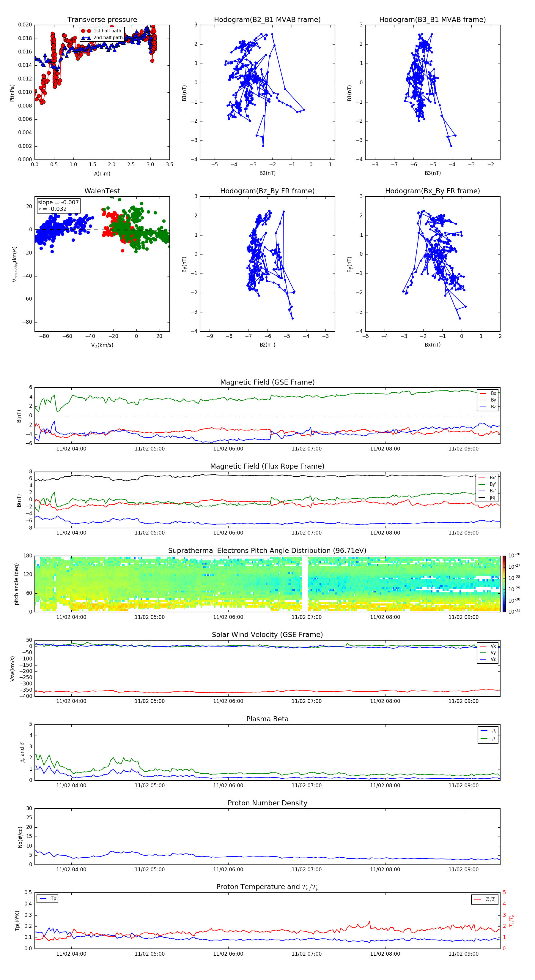Click the 'Np(#/cc)' axis label
535x980 pixels.
[20, 837]
